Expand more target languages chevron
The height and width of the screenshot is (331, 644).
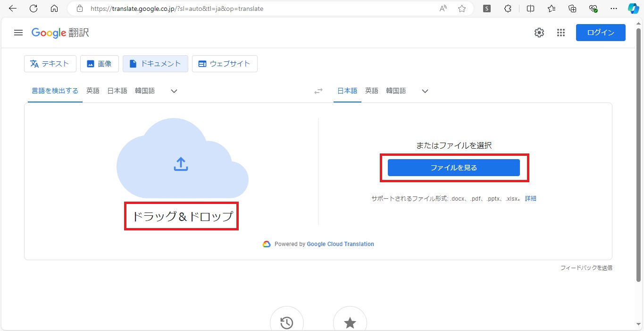point(425,91)
